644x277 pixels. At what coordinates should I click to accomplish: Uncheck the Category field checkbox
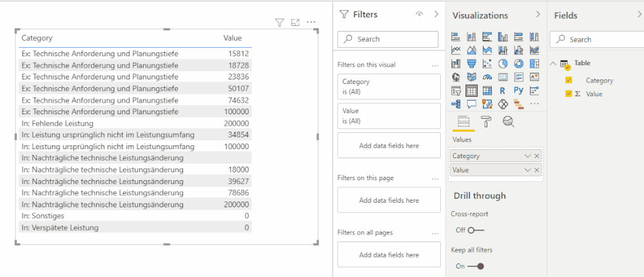[569, 80]
